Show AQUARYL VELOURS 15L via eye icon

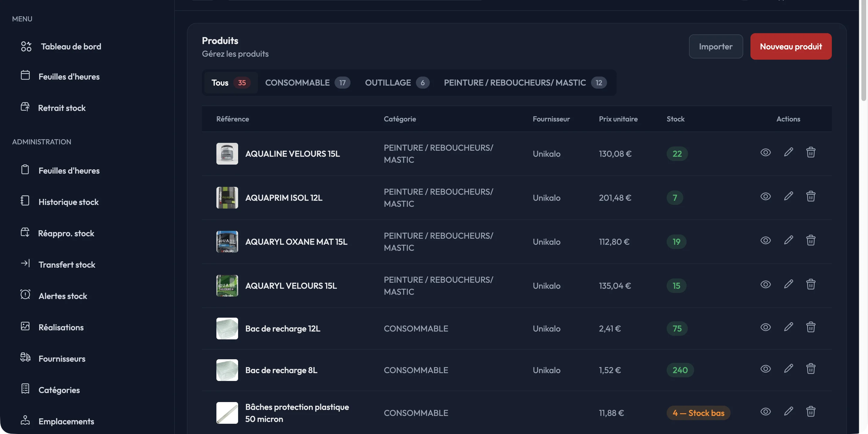[765, 285]
